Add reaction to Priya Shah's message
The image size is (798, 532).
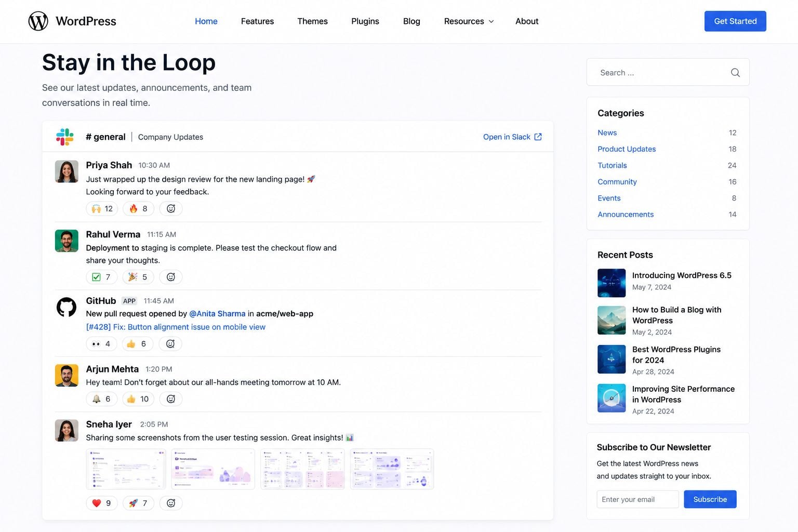171,208
